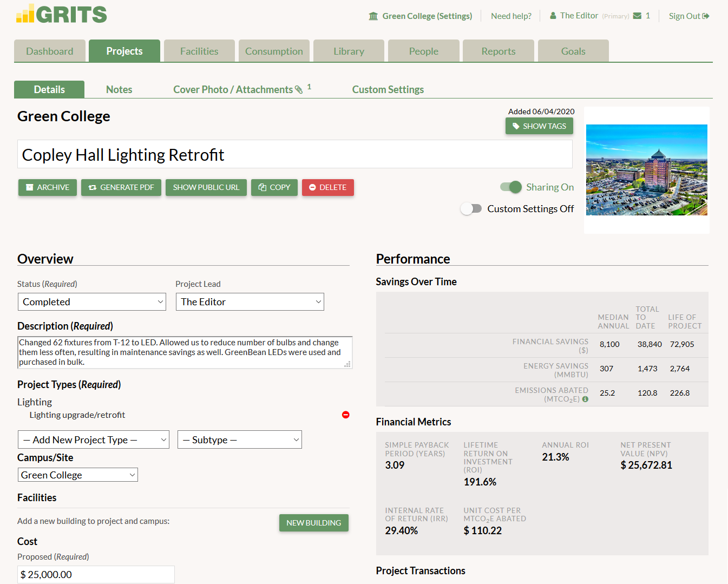Viewport: 728px width, 584px height.
Task: Enable the Custom Settings toggle
Action: [471, 209]
